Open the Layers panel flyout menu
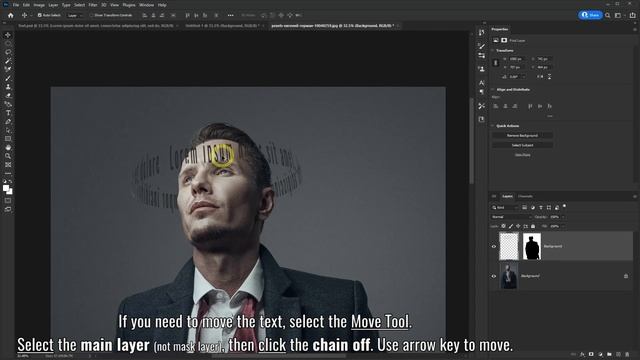The height and width of the screenshot is (360, 640). pos(635,196)
